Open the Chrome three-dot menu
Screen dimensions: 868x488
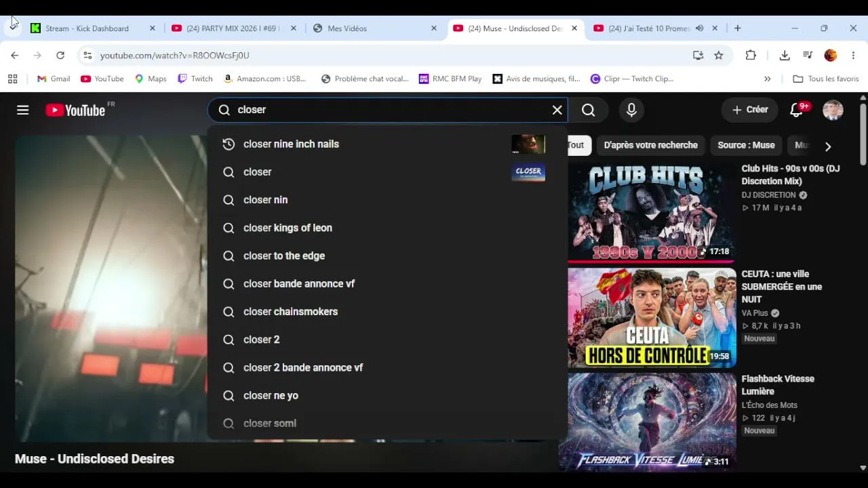tap(853, 56)
